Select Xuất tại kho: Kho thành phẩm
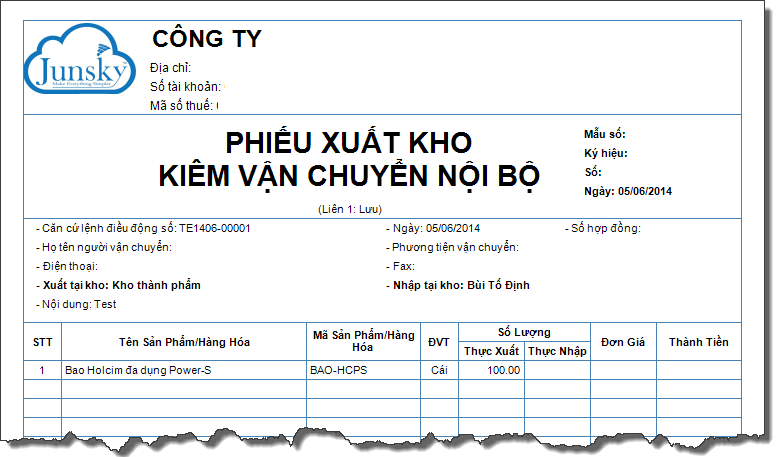781x457 pixels. click(x=118, y=285)
